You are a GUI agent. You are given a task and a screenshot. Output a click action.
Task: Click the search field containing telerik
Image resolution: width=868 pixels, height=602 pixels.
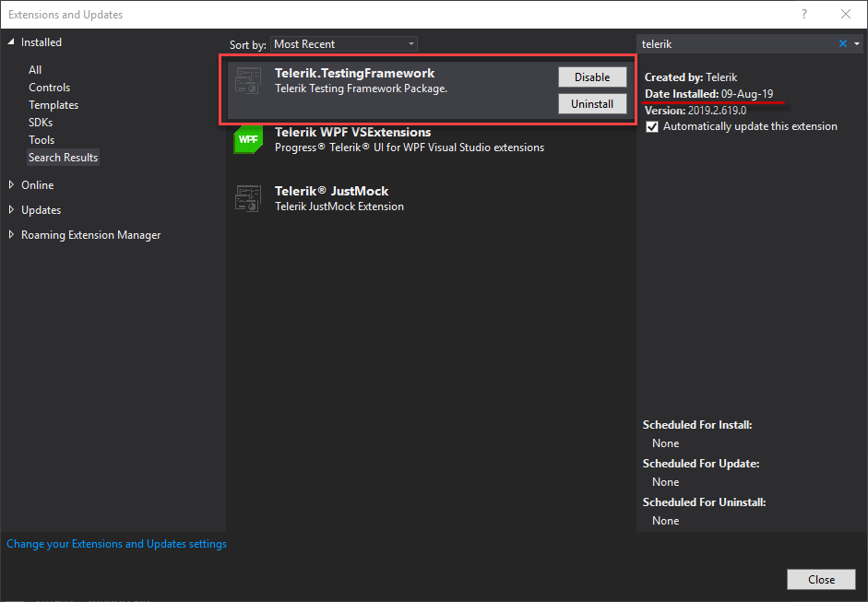pos(736,43)
